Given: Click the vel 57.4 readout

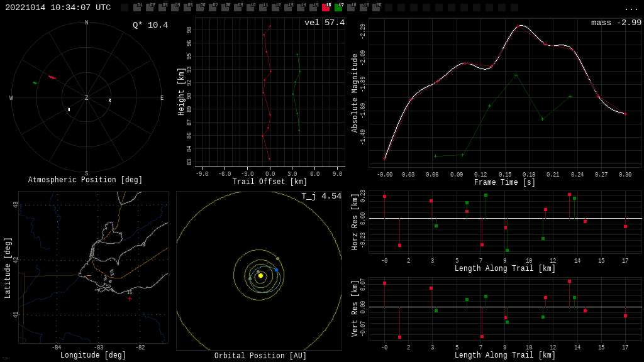Looking at the screenshot, I should (x=325, y=23).
